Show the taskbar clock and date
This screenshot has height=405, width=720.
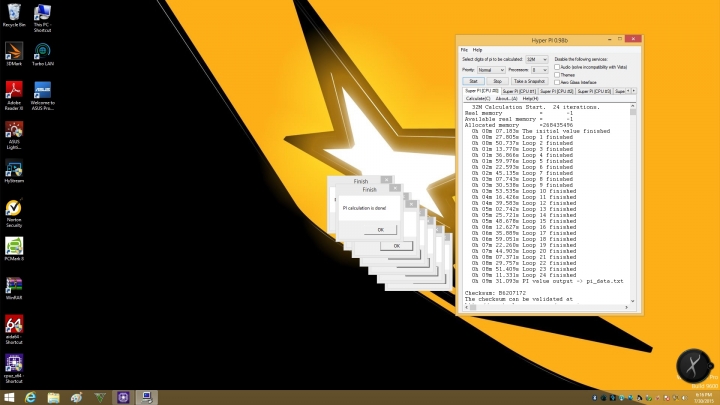(x=703, y=398)
